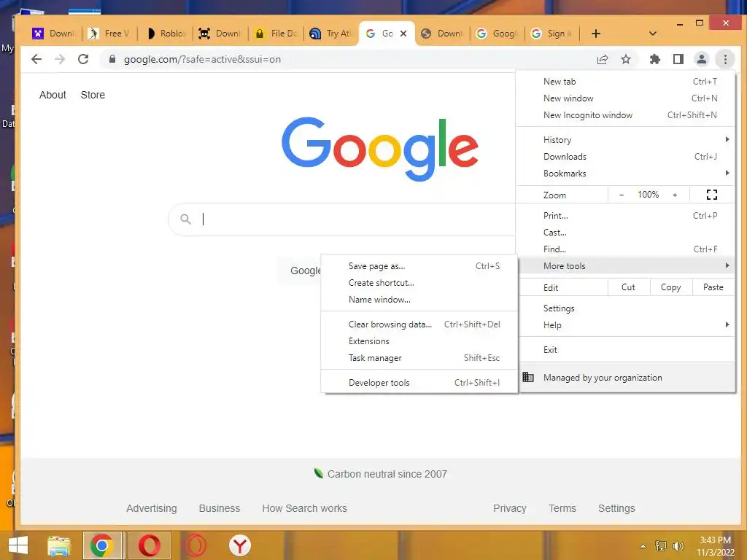747x560 pixels.
Task: Switch to the Sign in tab
Action: click(553, 34)
